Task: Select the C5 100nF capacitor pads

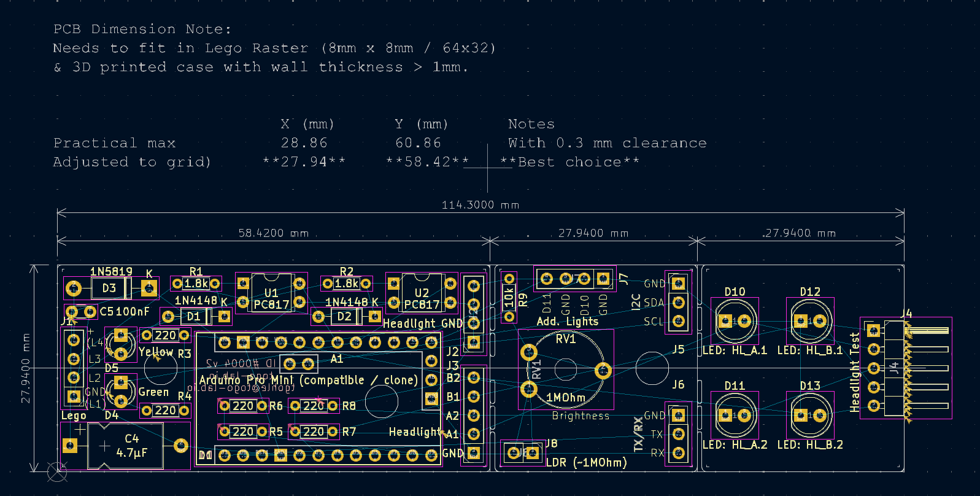Action: tap(81, 312)
